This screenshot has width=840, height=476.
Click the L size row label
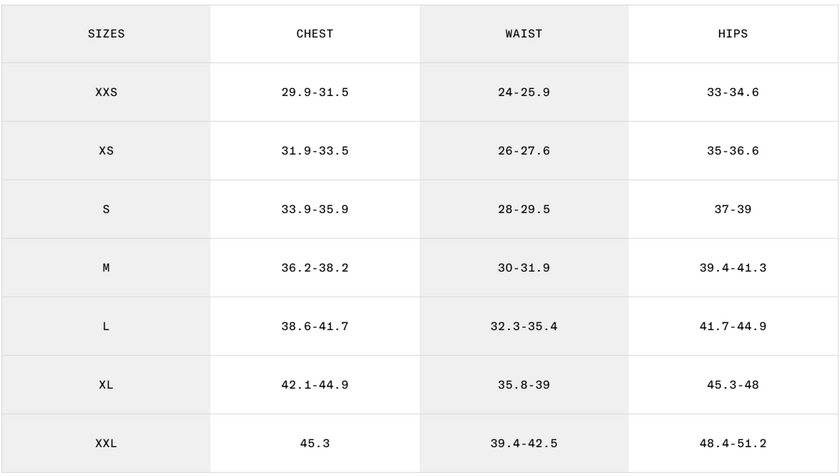point(106,326)
